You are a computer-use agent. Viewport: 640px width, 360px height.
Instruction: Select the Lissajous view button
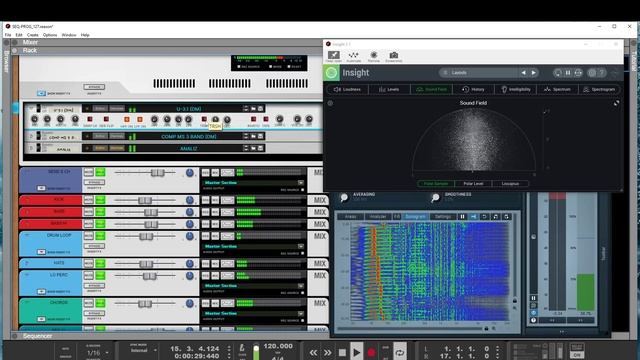pos(510,184)
